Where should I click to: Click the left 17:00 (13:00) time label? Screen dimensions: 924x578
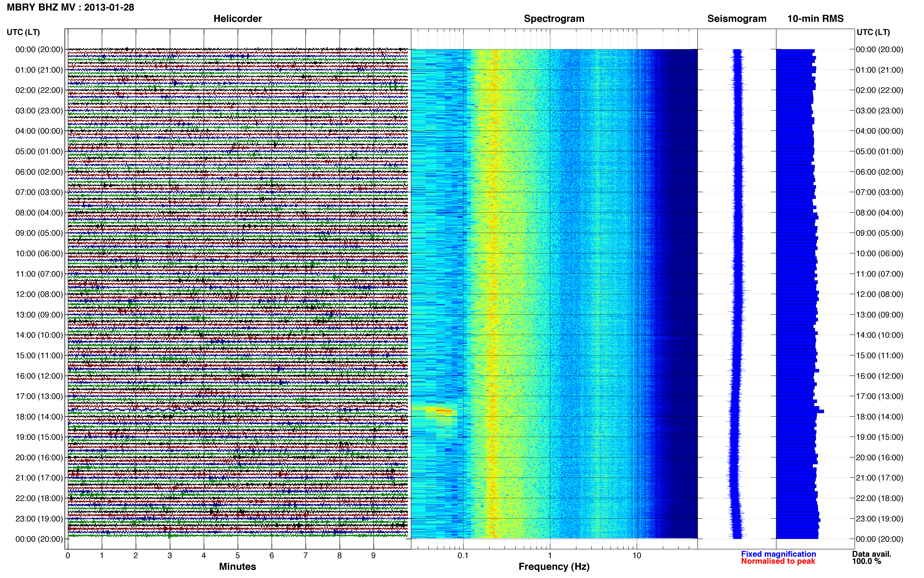click(x=39, y=396)
